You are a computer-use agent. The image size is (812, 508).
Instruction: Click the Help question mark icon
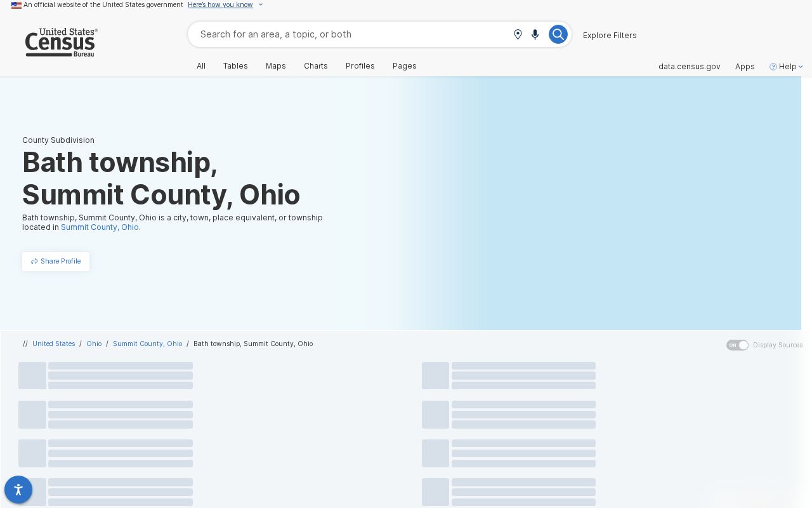pos(773,67)
